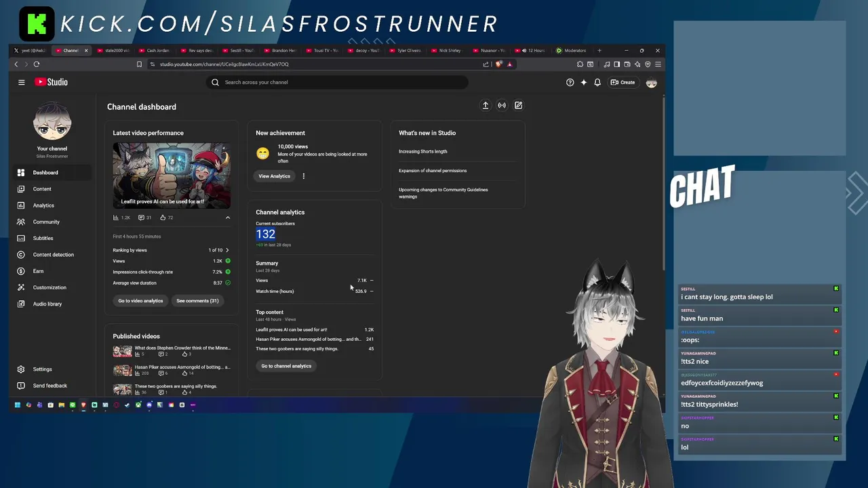Click the browser reload button

[37, 64]
